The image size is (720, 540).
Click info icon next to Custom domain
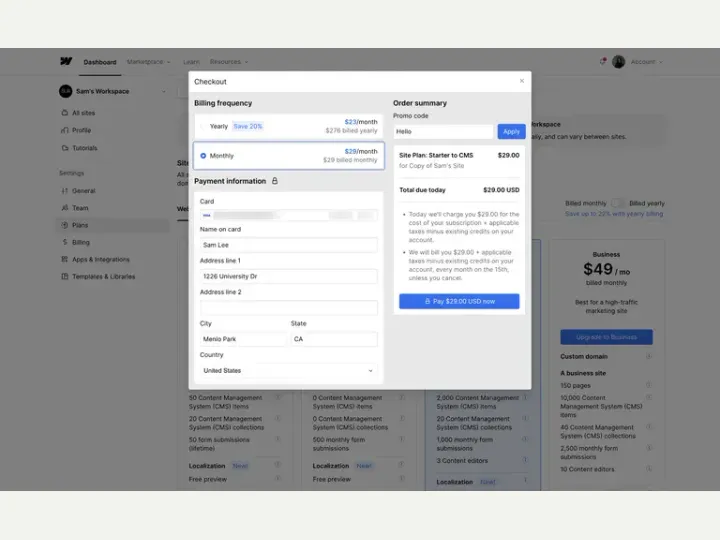[x=649, y=356]
